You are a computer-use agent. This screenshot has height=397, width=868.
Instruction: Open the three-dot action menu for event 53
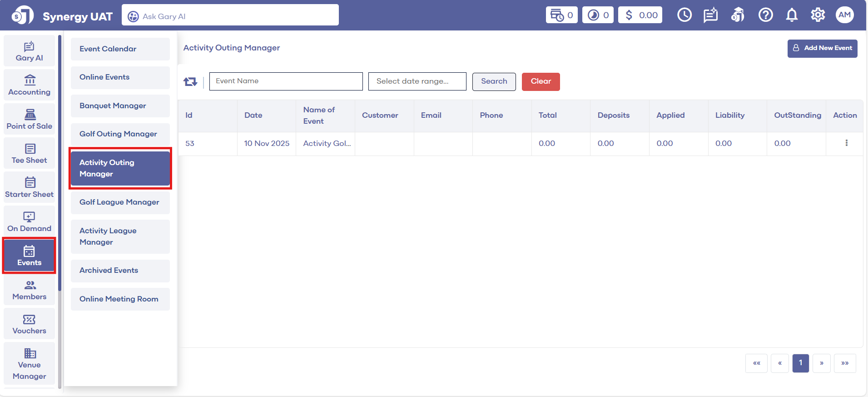[x=846, y=143]
